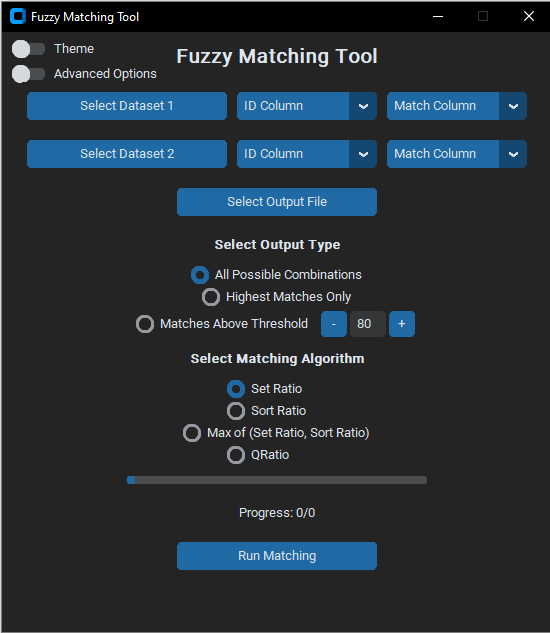Screen dimensions: 550x633
Task: Click the Select Dataset 2 button
Action: point(127,154)
